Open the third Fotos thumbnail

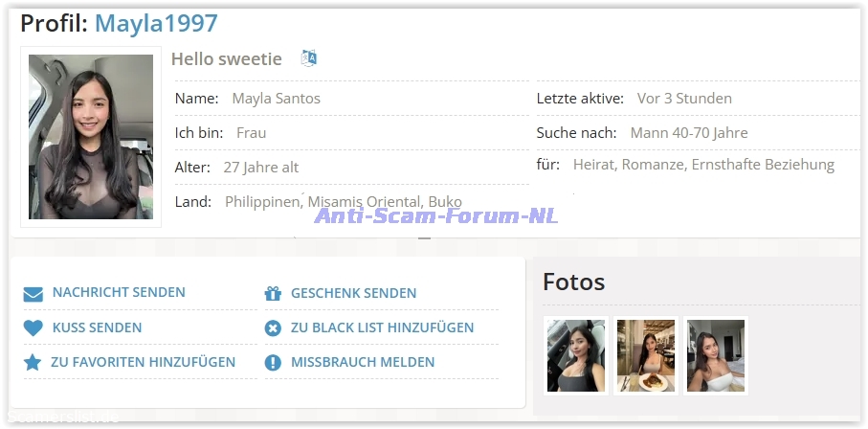pos(716,355)
